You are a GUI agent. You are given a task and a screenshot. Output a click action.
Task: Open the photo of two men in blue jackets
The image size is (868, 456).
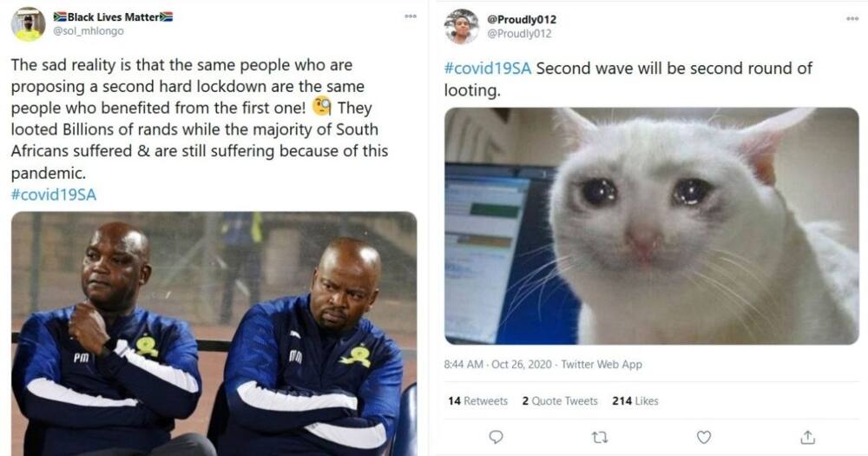coord(214,334)
